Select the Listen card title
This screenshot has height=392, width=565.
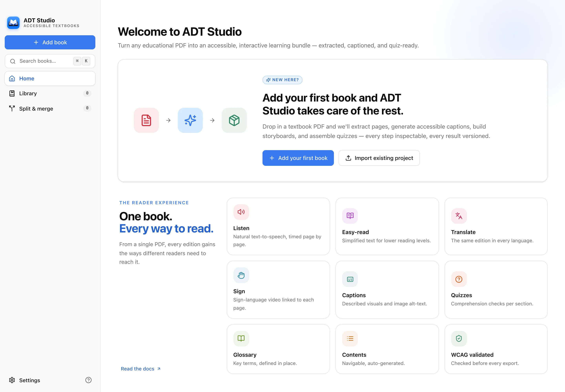(x=241, y=228)
